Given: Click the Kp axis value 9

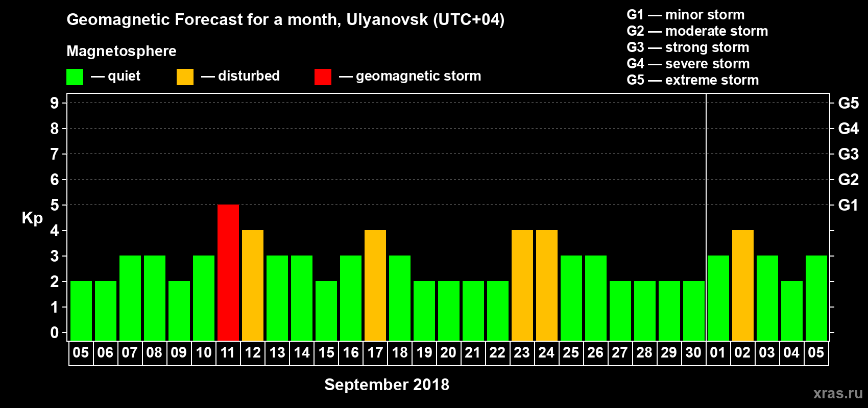Looking at the screenshot, I should (x=55, y=103).
